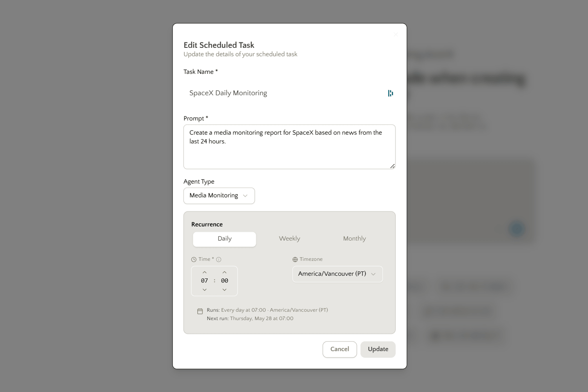Increase the hour value with up arrow
Image resolution: width=588 pixels, height=392 pixels.
click(205, 272)
